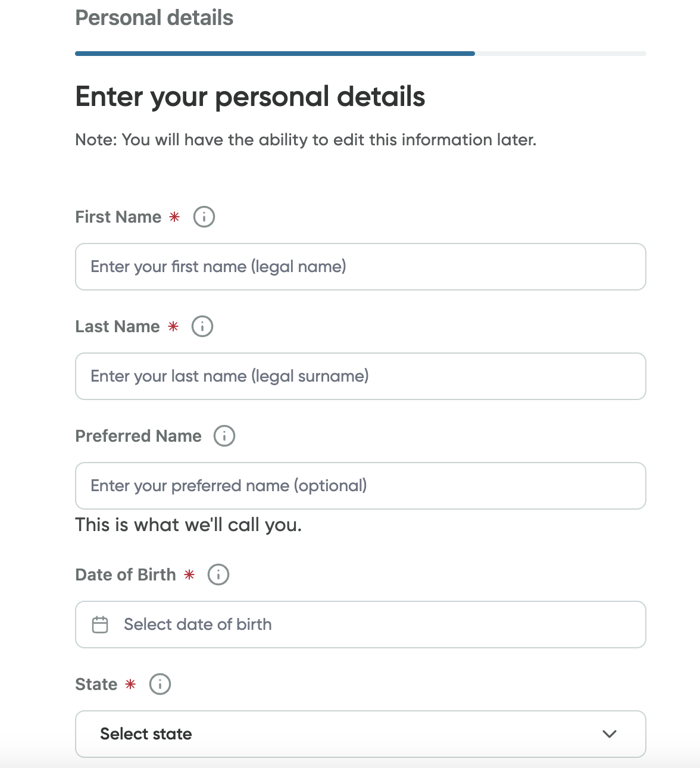Select the preferred name optional input
The height and width of the screenshot is (768, 700).
(x=360, y=486)
